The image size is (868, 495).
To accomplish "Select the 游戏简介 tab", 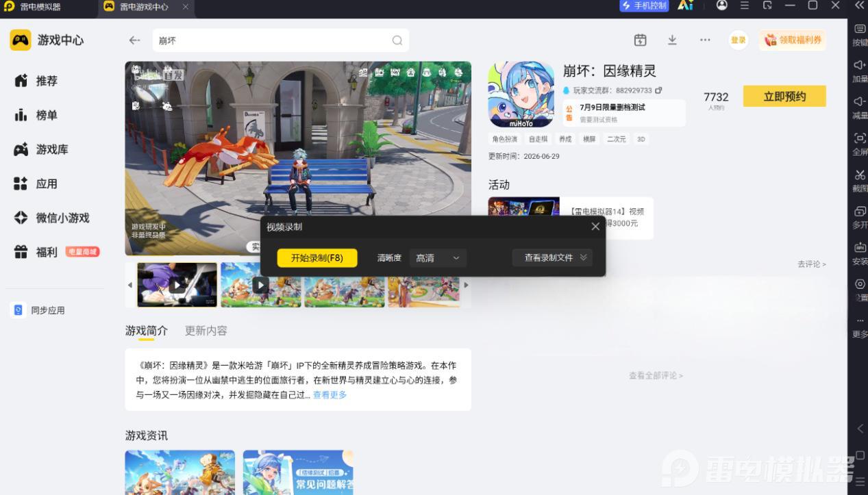I will click(146, 331).
